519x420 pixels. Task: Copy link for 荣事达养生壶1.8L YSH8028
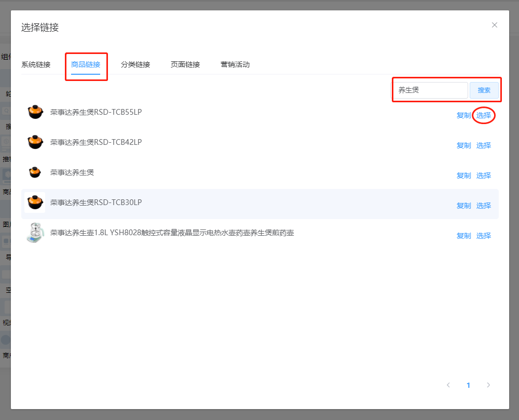(x=463, y=236)
